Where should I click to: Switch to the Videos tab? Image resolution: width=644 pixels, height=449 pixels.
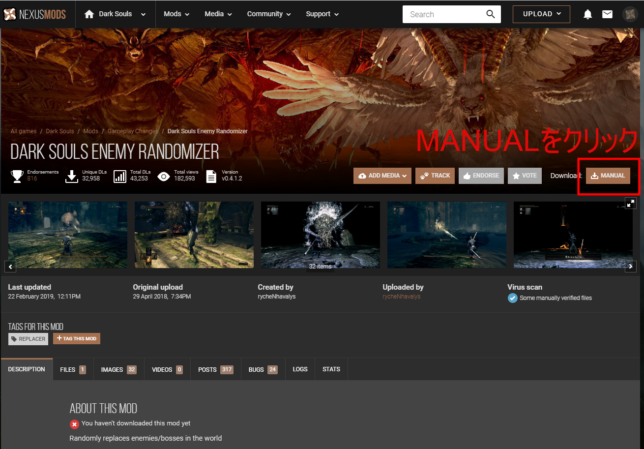click(167, 369)
